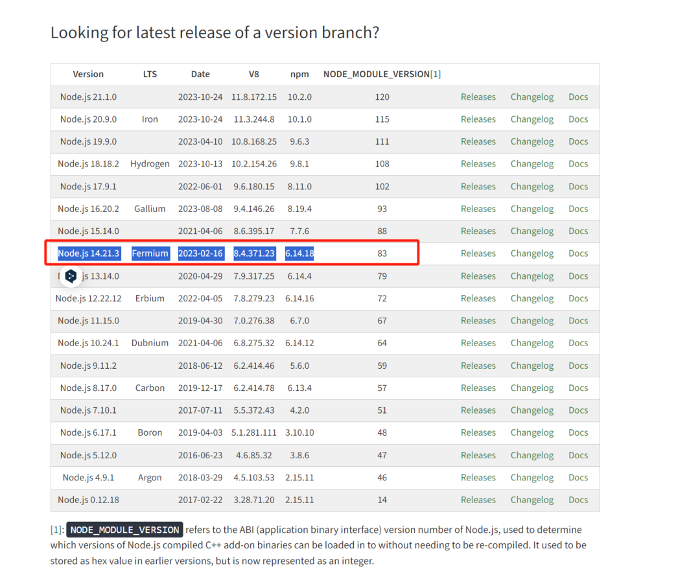Open Docs for Node.js 10.24.1
The height and width of the screenshot is (588, 700).
pos(578,344)
